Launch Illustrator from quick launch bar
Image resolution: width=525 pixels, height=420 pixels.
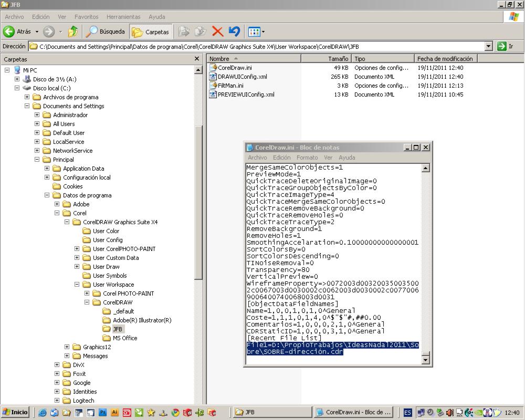point(114,413)
